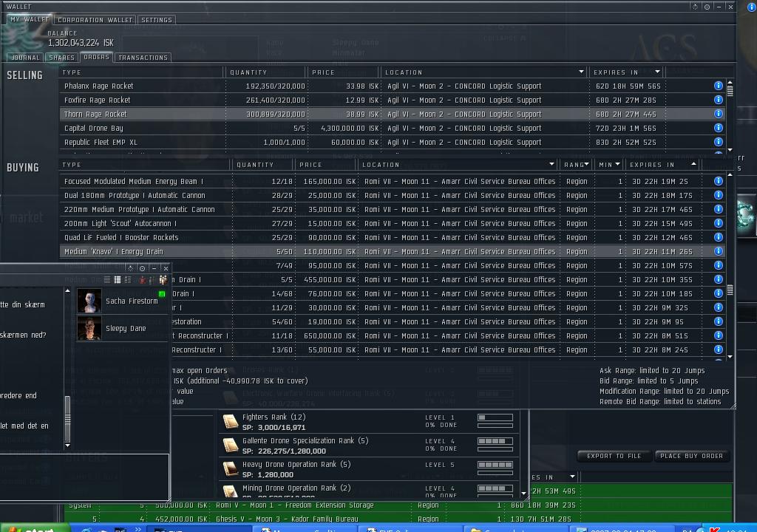Click the skill list scroll-down arrow

[x=524, y=494]
